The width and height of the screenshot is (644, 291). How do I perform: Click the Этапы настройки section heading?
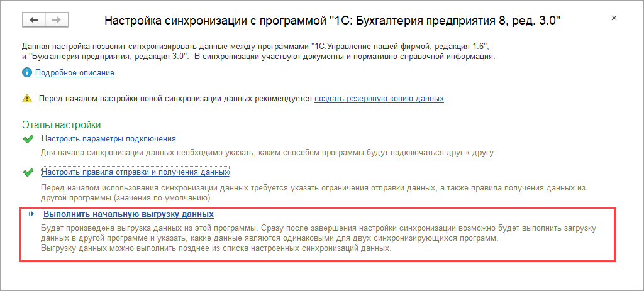click(61, 125)
